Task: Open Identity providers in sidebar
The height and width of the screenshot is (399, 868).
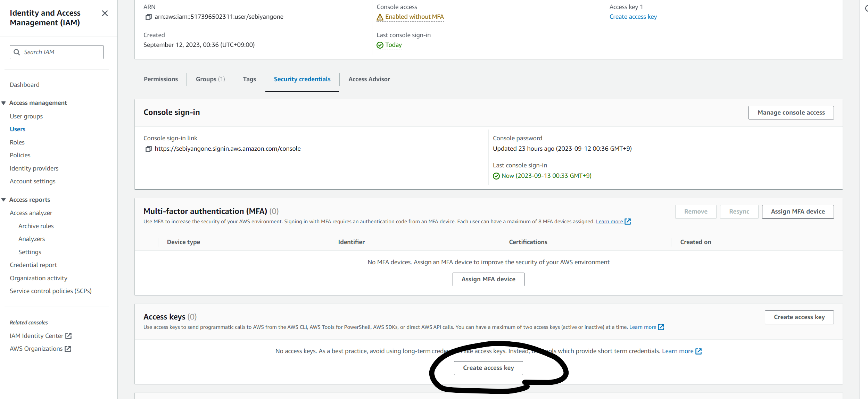Action: (x=34, y=168)
